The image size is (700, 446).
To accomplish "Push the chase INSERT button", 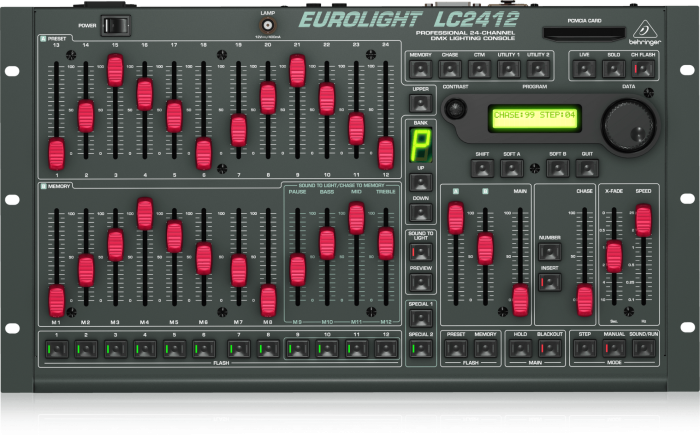I will click(550, 283).
